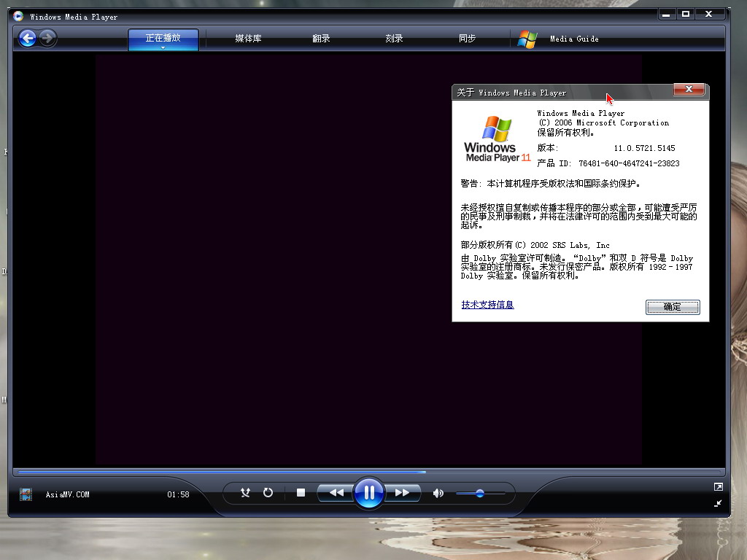Click the version number 11.0.5721.5145

click(x=644, y=148)
